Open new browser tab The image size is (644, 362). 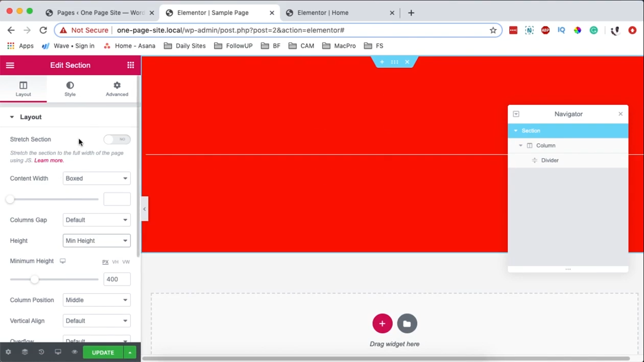(411, 13)
